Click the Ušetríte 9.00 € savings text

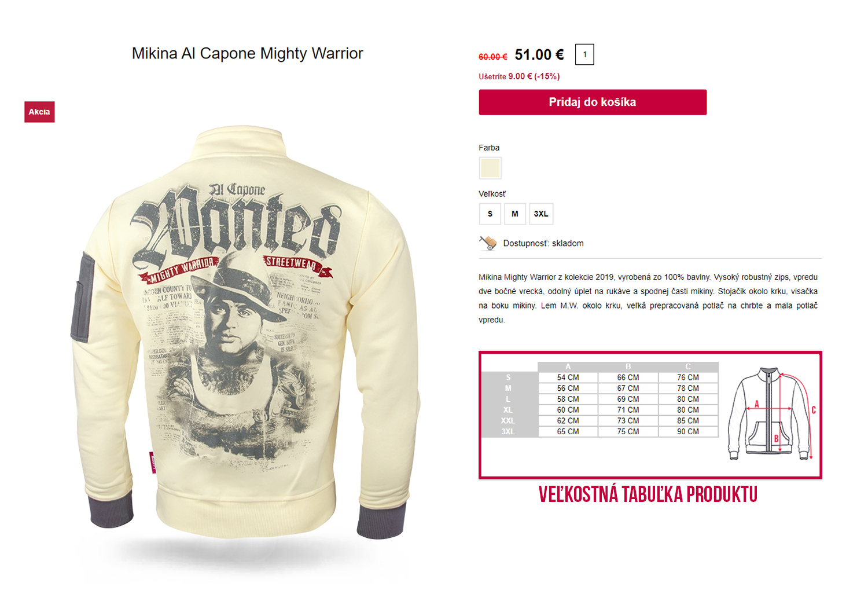(x=519, y=76)
